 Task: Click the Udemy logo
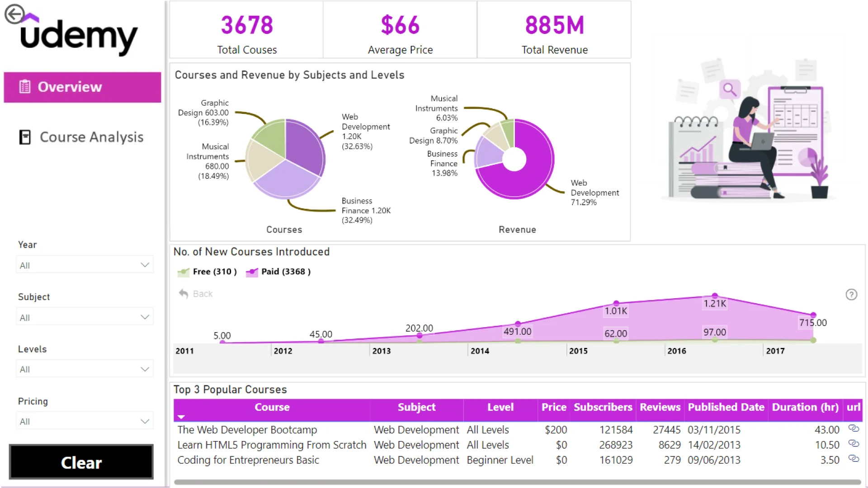click(x=79, y=35)
